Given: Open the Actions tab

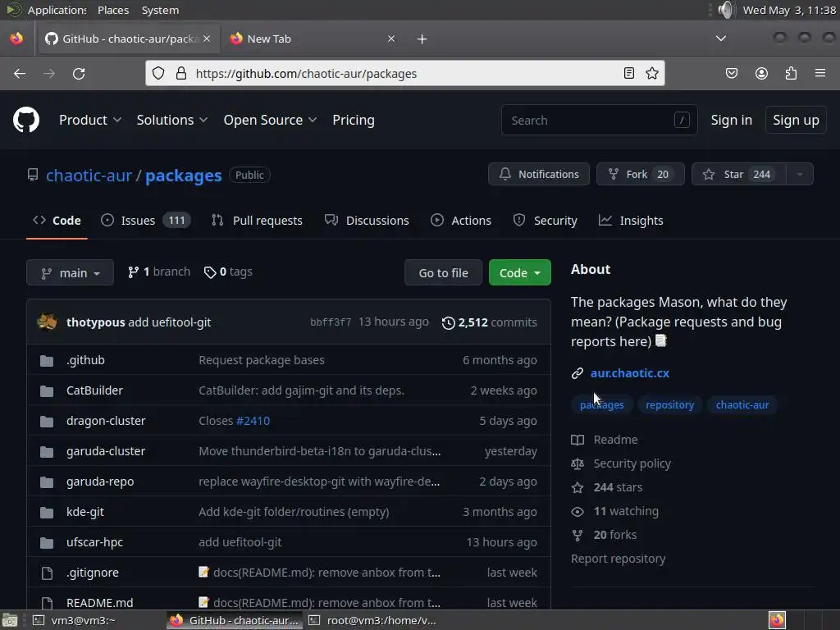Looking at the screenshot, I should pos(461,220).
